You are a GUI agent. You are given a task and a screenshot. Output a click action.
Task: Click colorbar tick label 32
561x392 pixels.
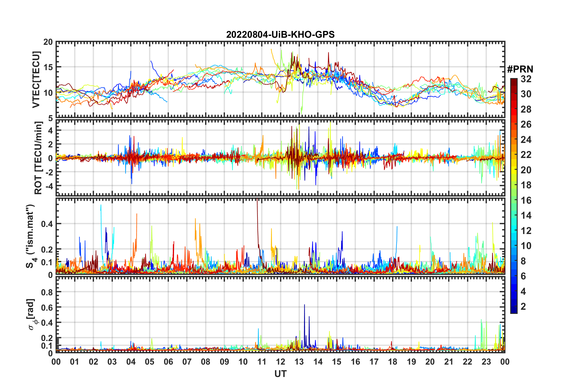pyautogui.click(x=526, y=79)
